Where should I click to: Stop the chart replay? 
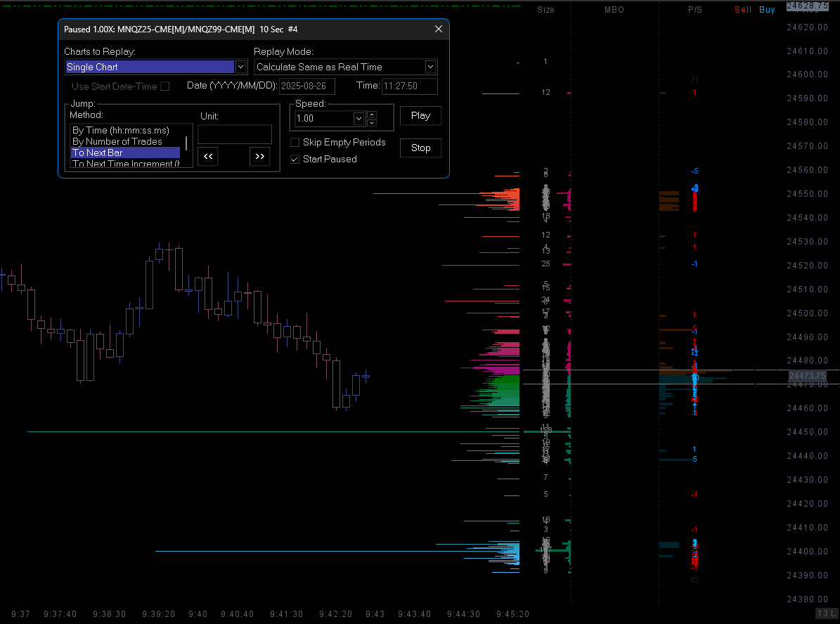click(x=420, y=148)
